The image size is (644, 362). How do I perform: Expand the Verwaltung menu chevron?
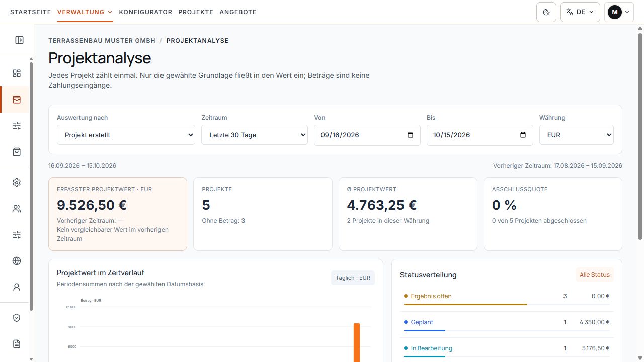110,12
